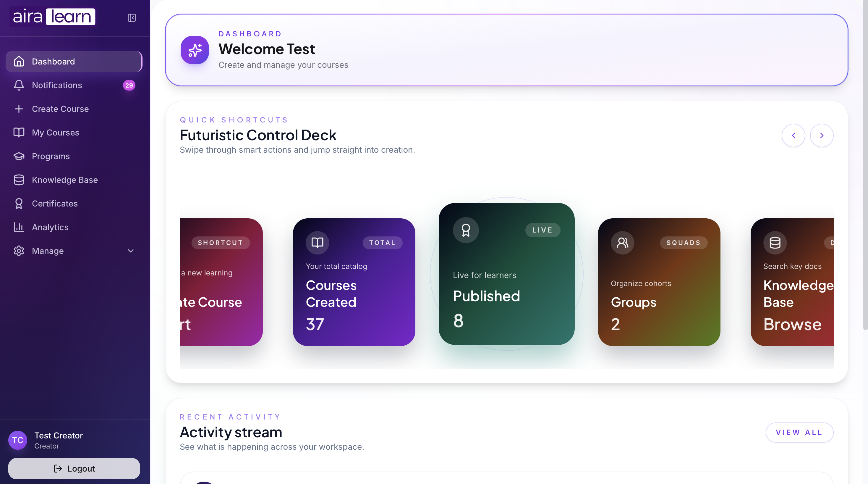Screen dimensions: 868x484
Task: Click the Certificates ribbon icon in sidebar
Action: tap(19, 203)
